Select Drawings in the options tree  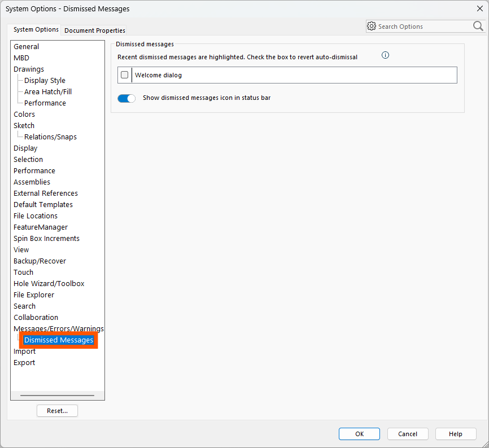(29, 69)
